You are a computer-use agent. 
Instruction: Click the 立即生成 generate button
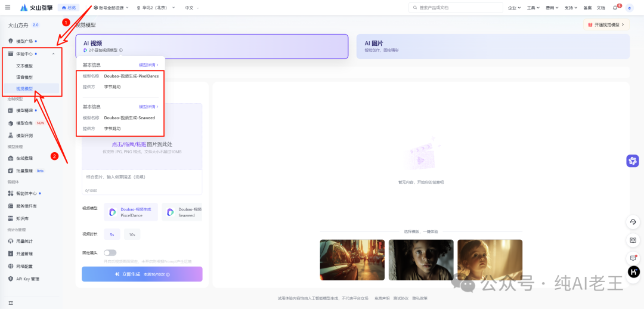pyautogui.click(x=142, y=274)
